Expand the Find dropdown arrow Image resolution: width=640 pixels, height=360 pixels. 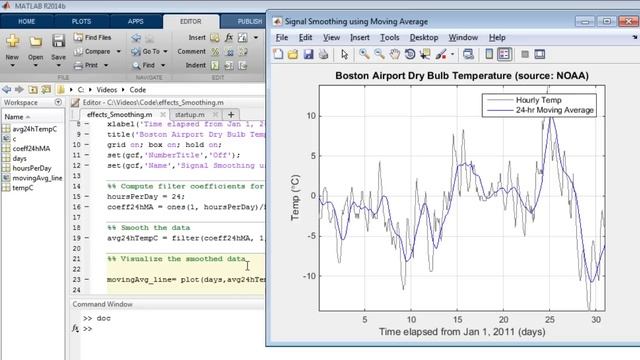click(x=163, y=65)
